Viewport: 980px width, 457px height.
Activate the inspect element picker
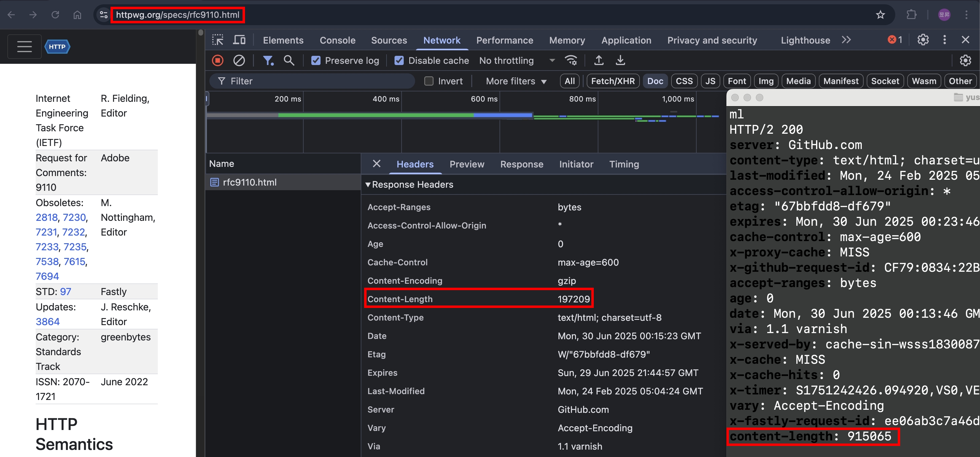click(x=218, y=40)
